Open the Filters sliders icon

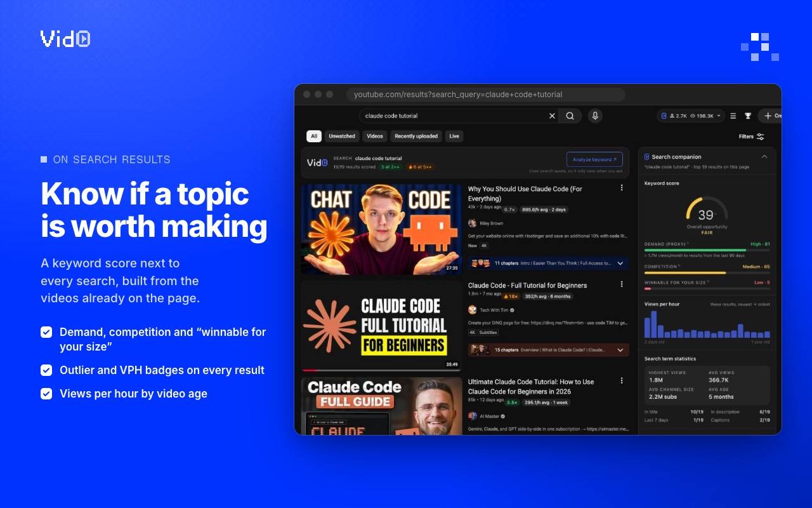point(761,137)
